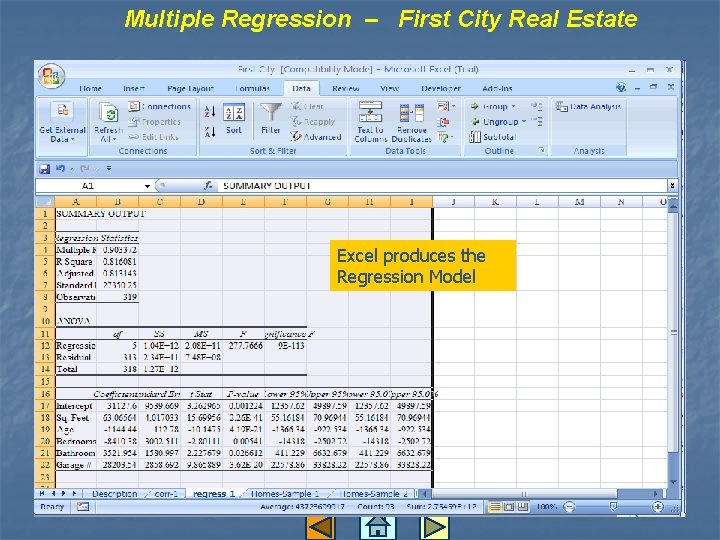Switch to the Home tab

point(90,88)
